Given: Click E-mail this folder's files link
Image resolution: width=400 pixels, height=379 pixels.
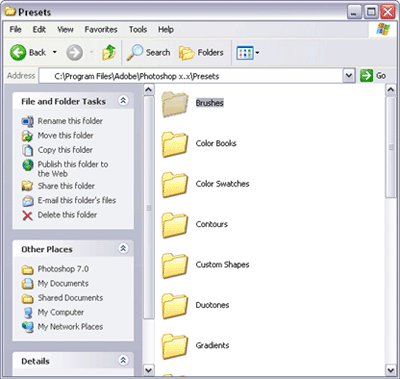Looking at the screenshot, I should 77,200.
